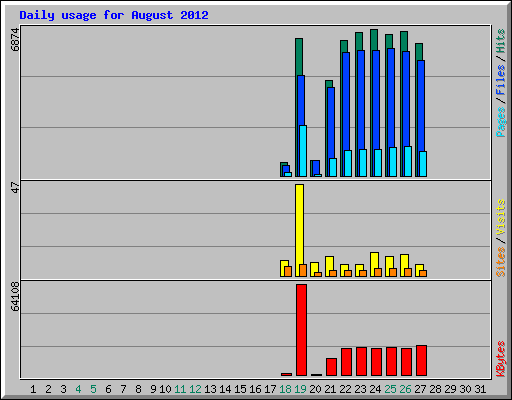Image resolution: width=512 pixels, height=400 pixels.
Task: Click the cyan 'Pages' legend label
Action: click(x=501, y=122)
